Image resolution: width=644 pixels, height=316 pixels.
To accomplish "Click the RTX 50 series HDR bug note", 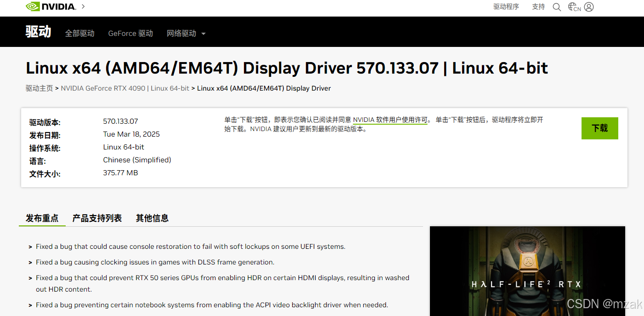I will 222,283.
